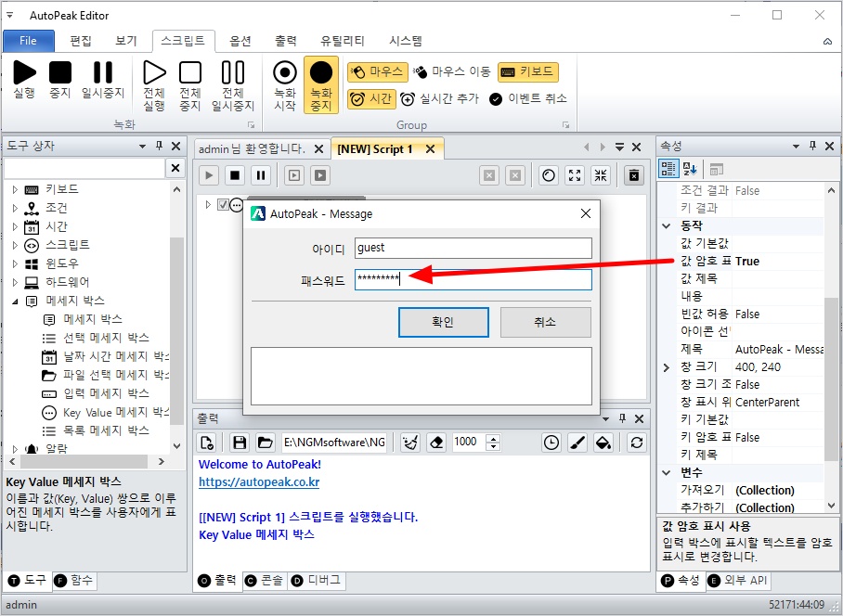843x616 pixels.
Task: Click the refresh icon in output toolbar
Action: [637, 443]
